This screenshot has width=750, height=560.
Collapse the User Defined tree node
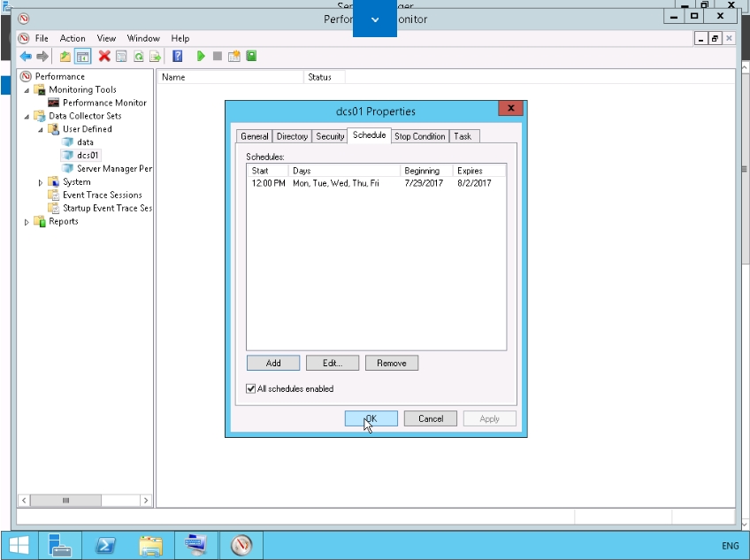(x=41, y=129)
